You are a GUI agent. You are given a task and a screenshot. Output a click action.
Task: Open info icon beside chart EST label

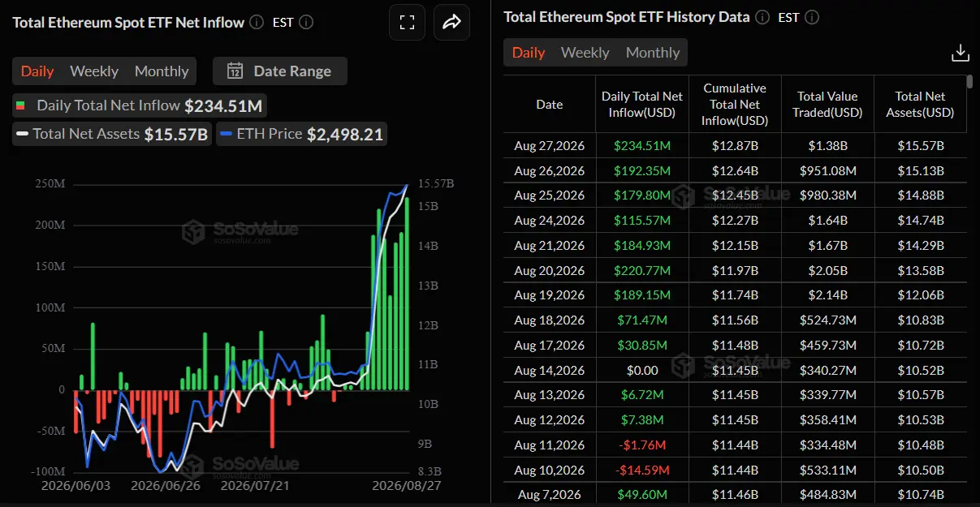click(306, 22)
